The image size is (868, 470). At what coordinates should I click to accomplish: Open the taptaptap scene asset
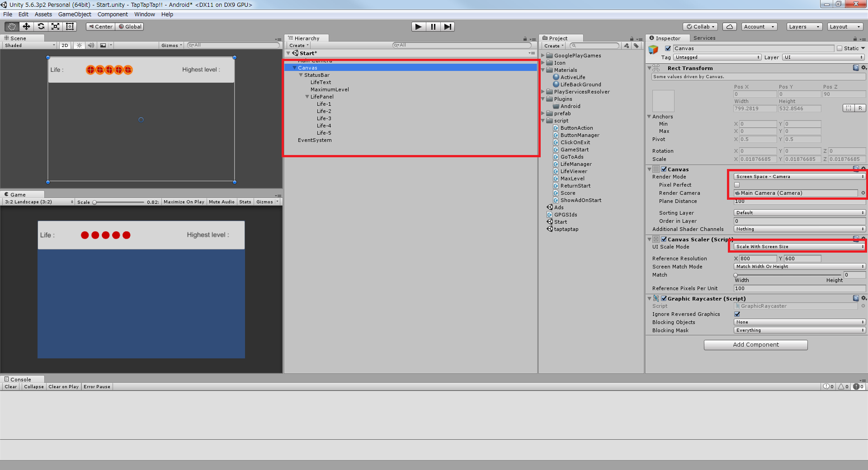[566, 229]
